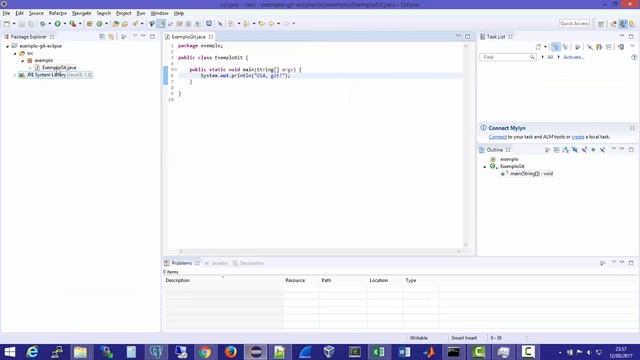Click the Connect link under Connect Mylyn
640x360 pixels.
(x=498, y=137)
